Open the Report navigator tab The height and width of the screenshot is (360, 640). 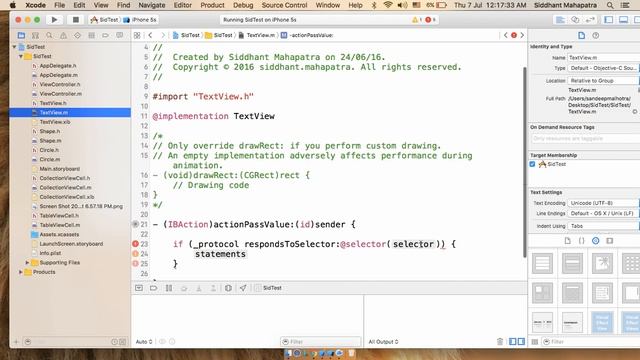click(120, 36)
